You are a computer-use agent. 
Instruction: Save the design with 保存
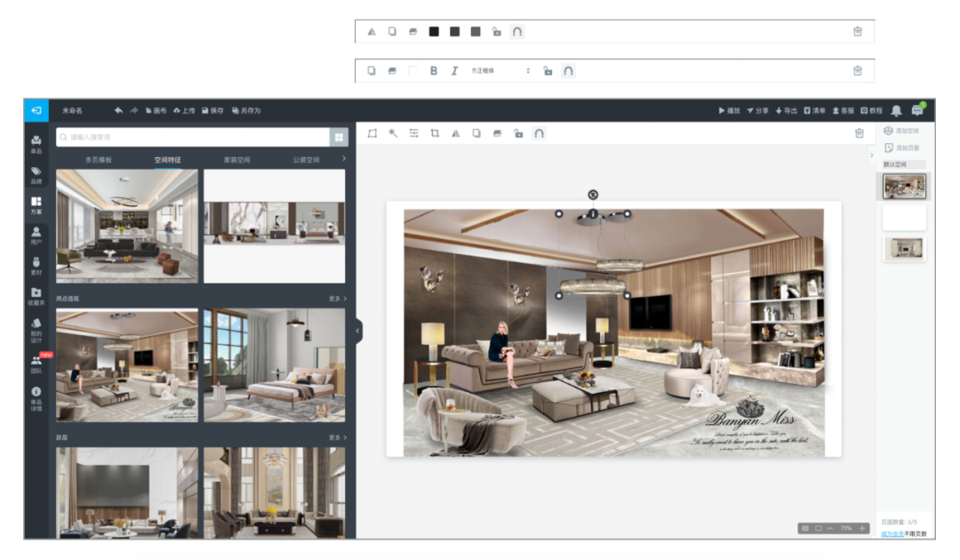tap(213, 111)
